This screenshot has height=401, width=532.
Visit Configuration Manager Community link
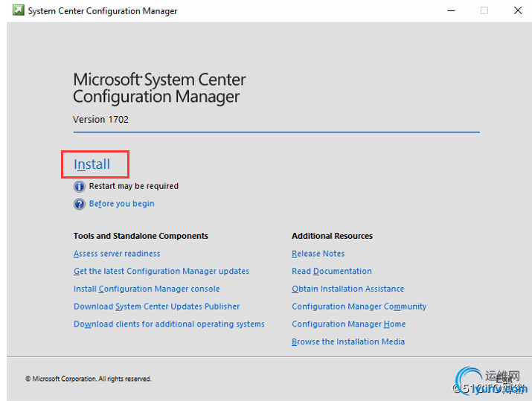pos(359,307)
